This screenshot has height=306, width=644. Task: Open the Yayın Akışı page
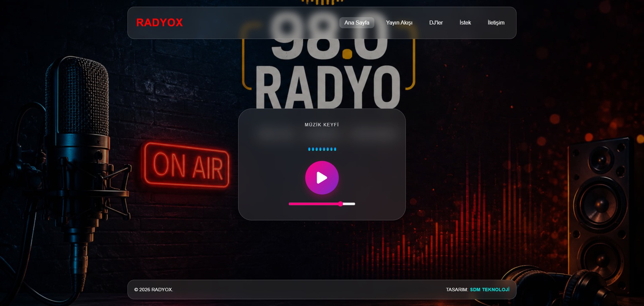(x=399, y=23)
